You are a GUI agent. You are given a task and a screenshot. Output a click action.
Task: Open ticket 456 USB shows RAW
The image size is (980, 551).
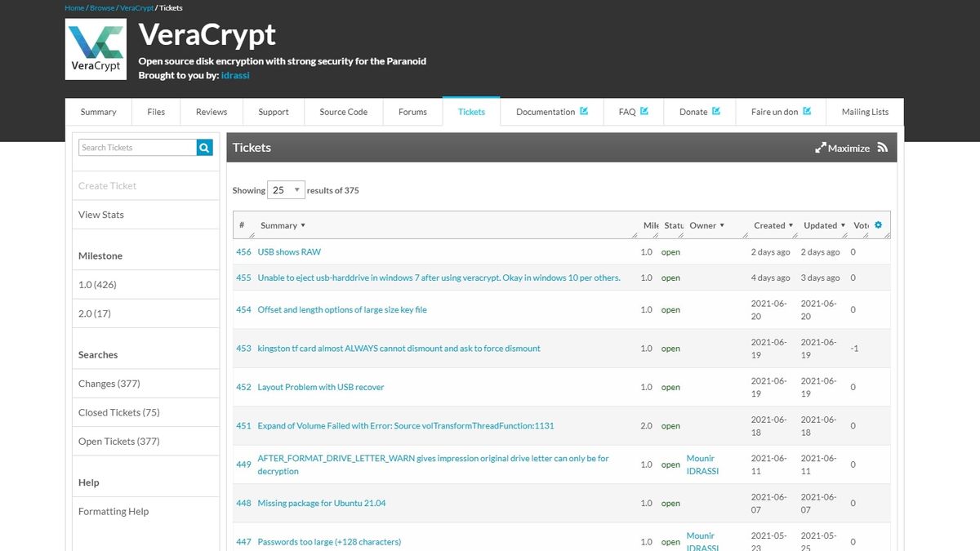coord(287,251)
